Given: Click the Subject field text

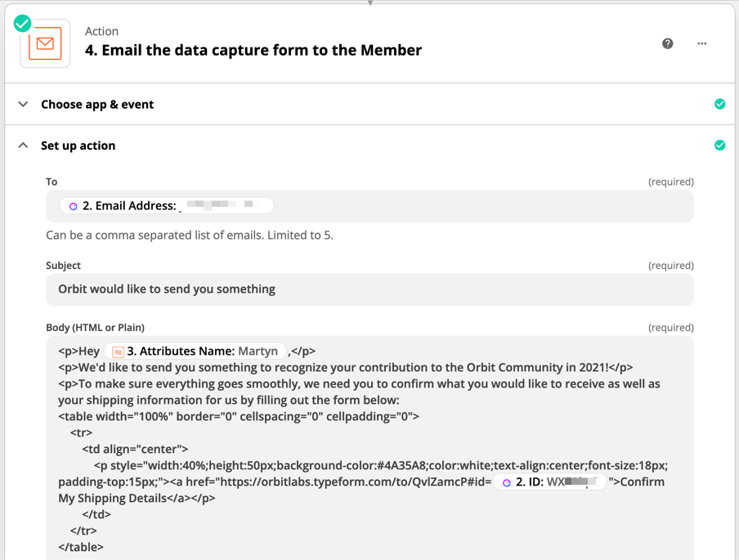Looking at the screenshot, I should click(x=167, y=289).
